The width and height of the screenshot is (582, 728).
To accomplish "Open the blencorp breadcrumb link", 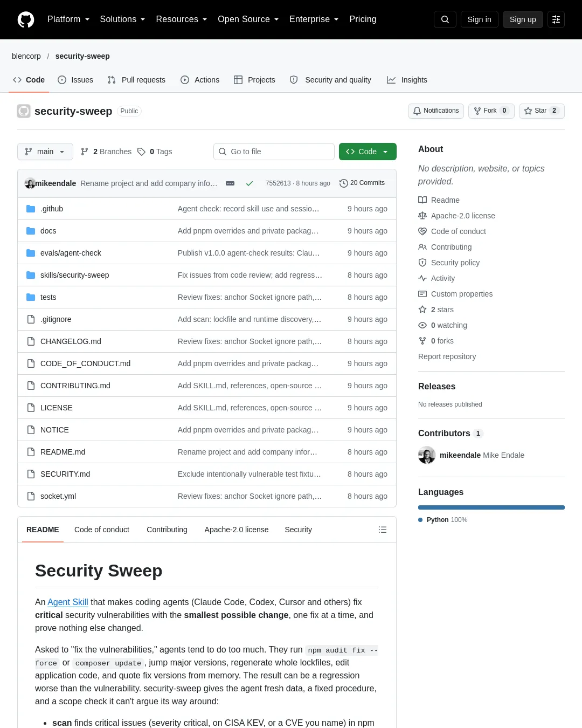I will 26,56.
